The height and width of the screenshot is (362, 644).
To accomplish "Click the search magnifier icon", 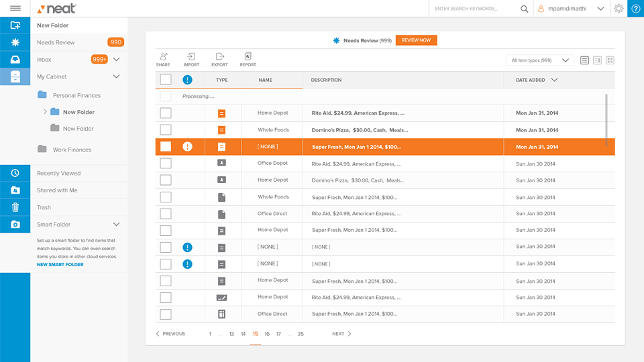I will (524, 9).
